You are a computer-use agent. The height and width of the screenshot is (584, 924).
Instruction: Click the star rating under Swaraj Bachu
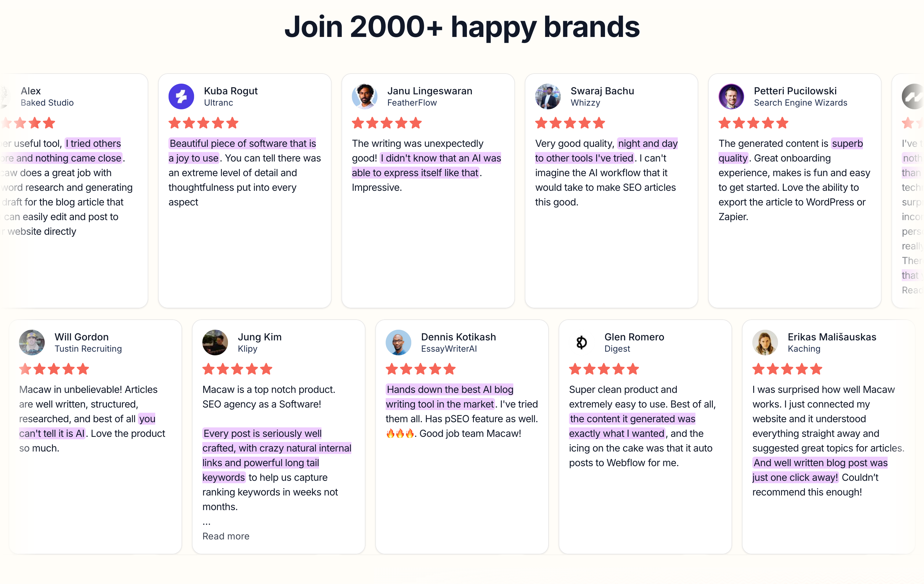click(x=570, y=123)
